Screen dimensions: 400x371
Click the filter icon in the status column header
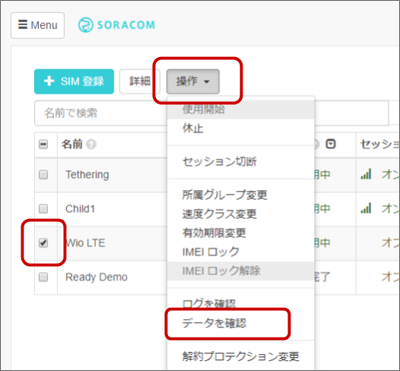point(330,144)
